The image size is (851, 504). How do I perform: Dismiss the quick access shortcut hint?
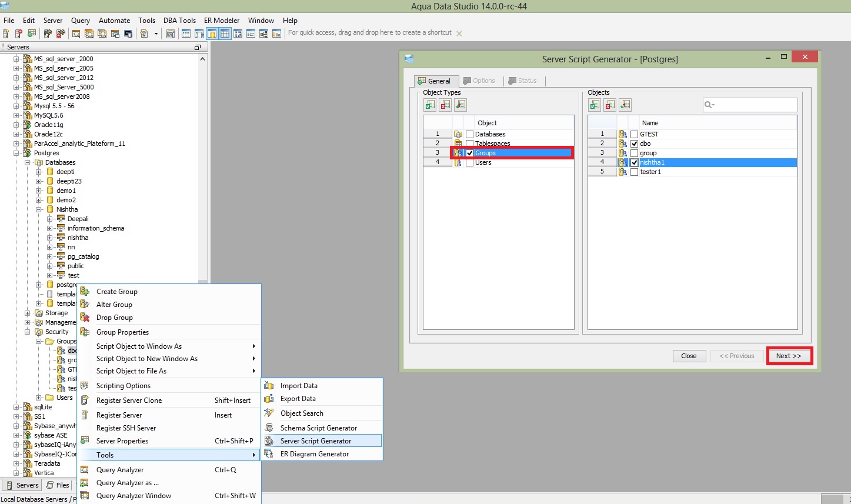click(x=459, y=34)
